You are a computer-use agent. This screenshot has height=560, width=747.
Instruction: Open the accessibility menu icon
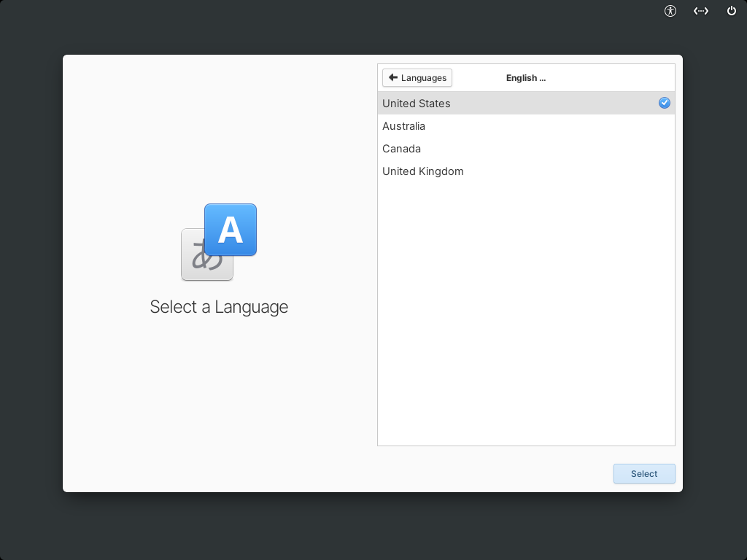(670, 11)
